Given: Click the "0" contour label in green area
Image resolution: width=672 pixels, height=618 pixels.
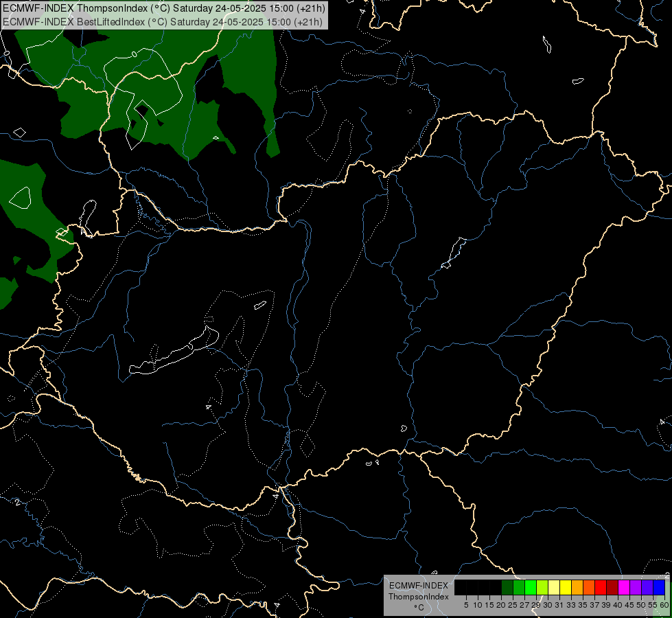Looking at the screenshot, I should click(x=134, y=54).
